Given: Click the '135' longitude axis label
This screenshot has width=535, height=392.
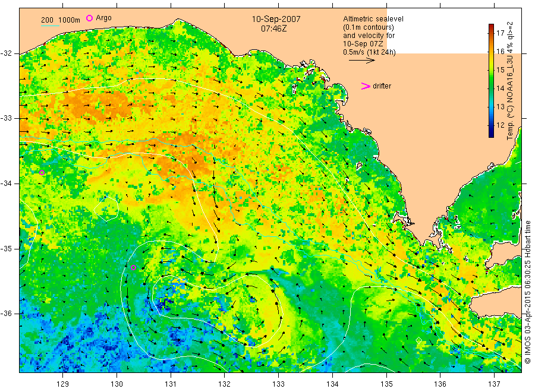Looking at the screenshot, I should (x=386, y=384).
